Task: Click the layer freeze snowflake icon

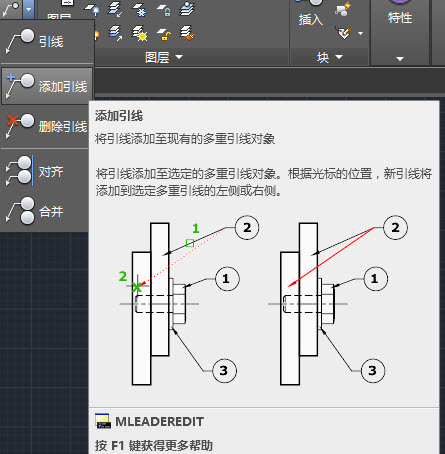Action: click(139, 9)
